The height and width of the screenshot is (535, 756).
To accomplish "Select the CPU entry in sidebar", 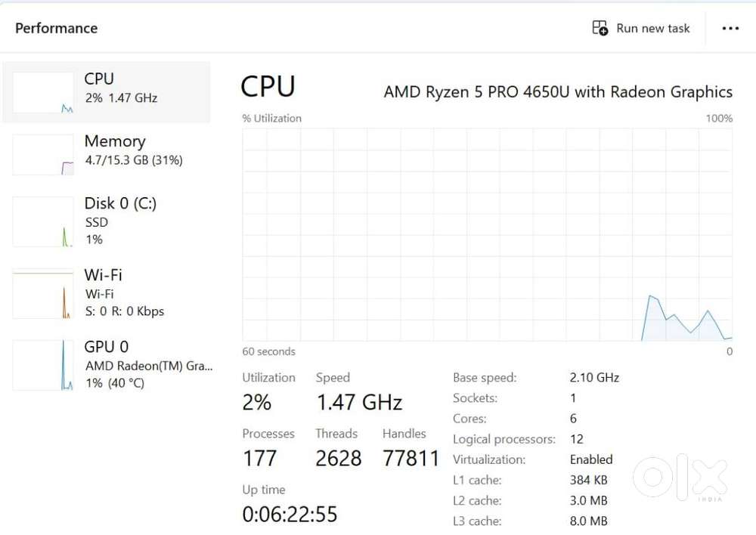I will coord(121,88).
